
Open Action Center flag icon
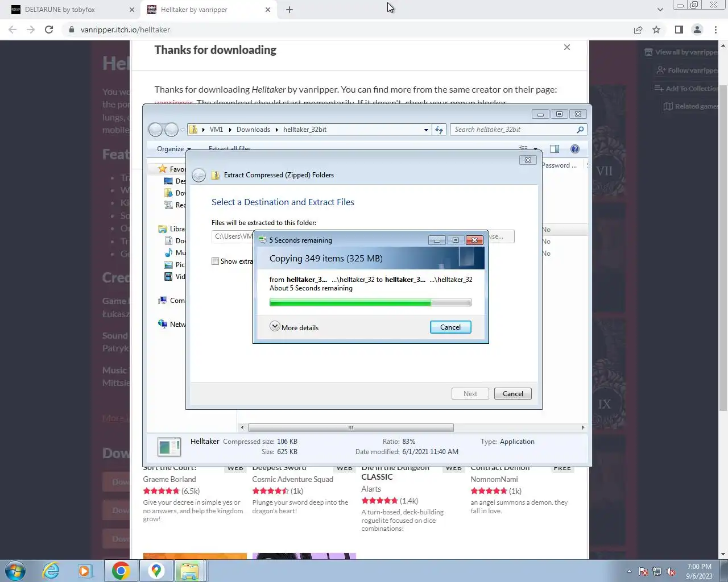(x=643, y=571)
